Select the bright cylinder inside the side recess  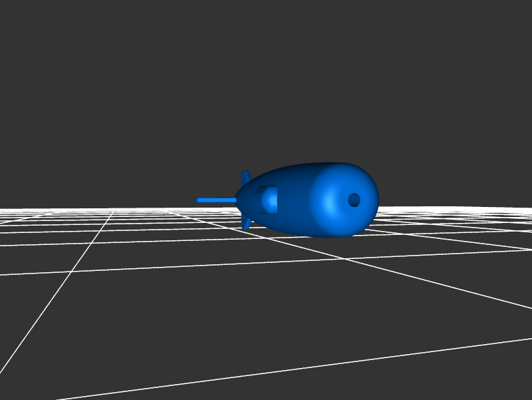coord(269,200)
